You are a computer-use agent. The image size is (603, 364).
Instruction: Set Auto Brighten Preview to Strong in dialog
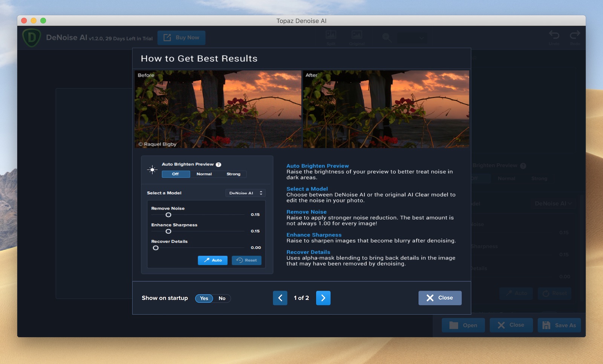[x=233, y=174]
